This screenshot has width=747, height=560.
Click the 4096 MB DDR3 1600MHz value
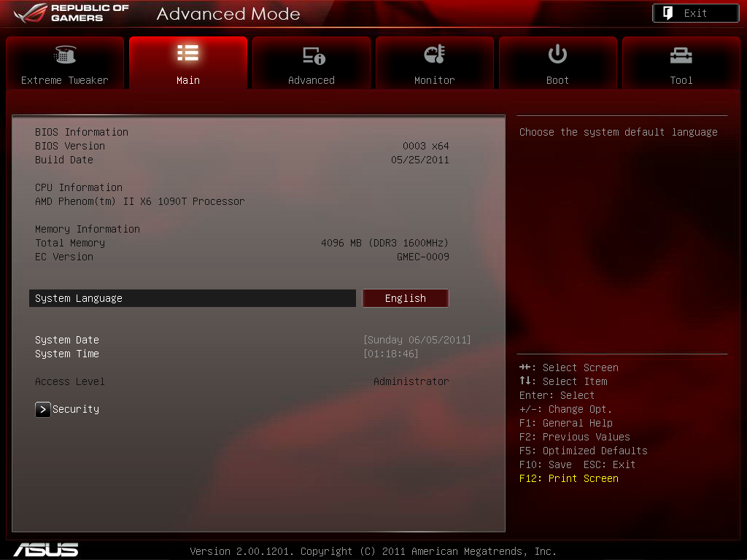click(x=384, y=242)
